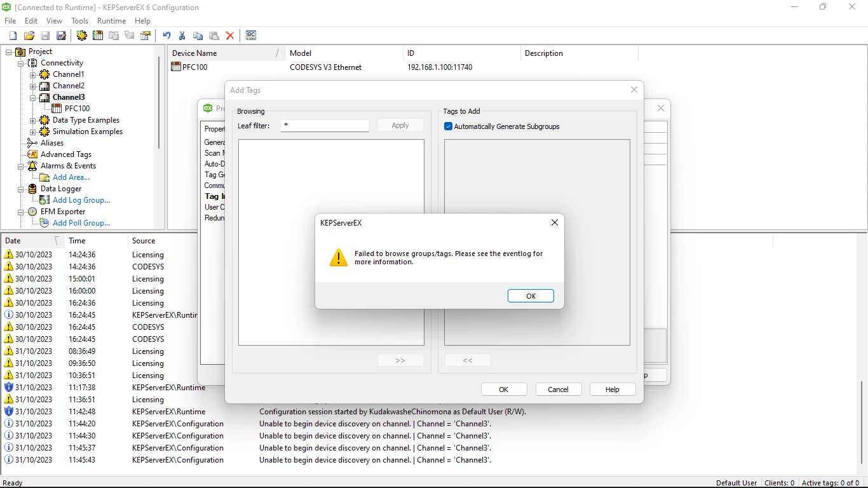The height and width of the screenshot is (488, 868).
Task: Click the Add Area... link
Action: [71, 177]
